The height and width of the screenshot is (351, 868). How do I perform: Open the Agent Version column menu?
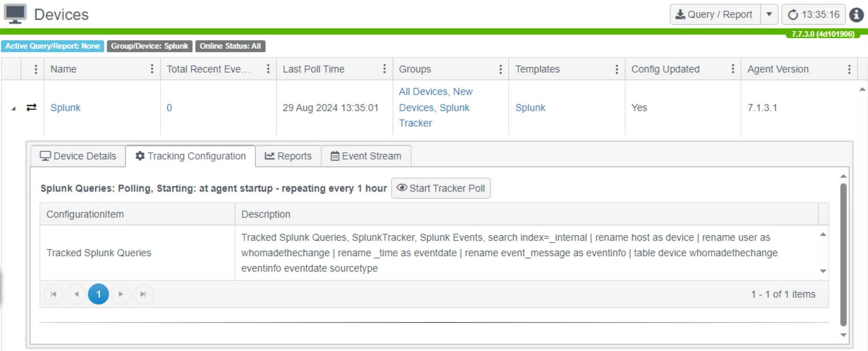849,69
